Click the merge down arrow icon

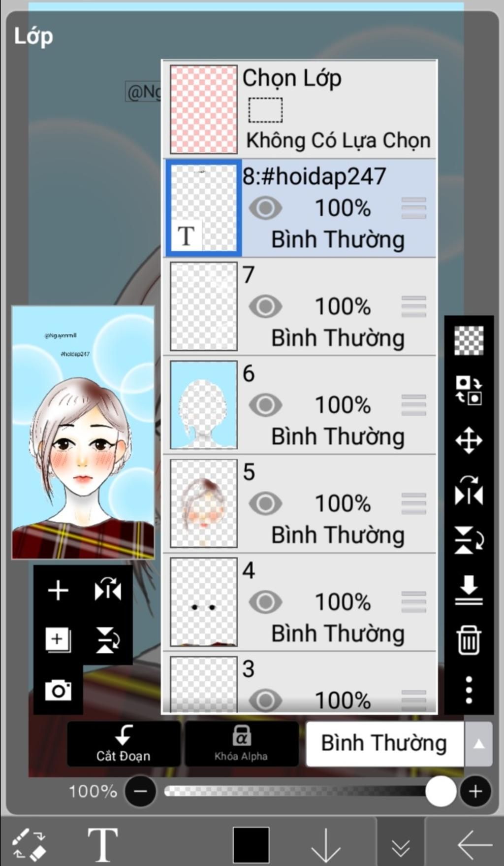(x=469, y=589)
